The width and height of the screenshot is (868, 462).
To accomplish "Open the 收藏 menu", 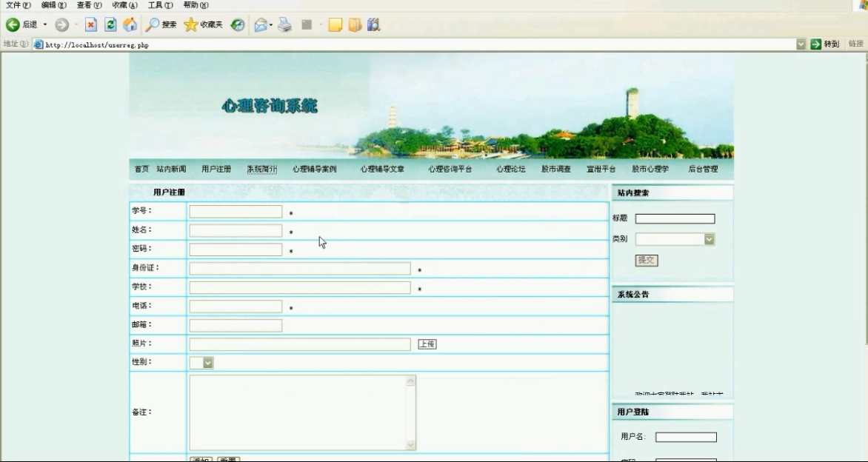I will [124, 5].
